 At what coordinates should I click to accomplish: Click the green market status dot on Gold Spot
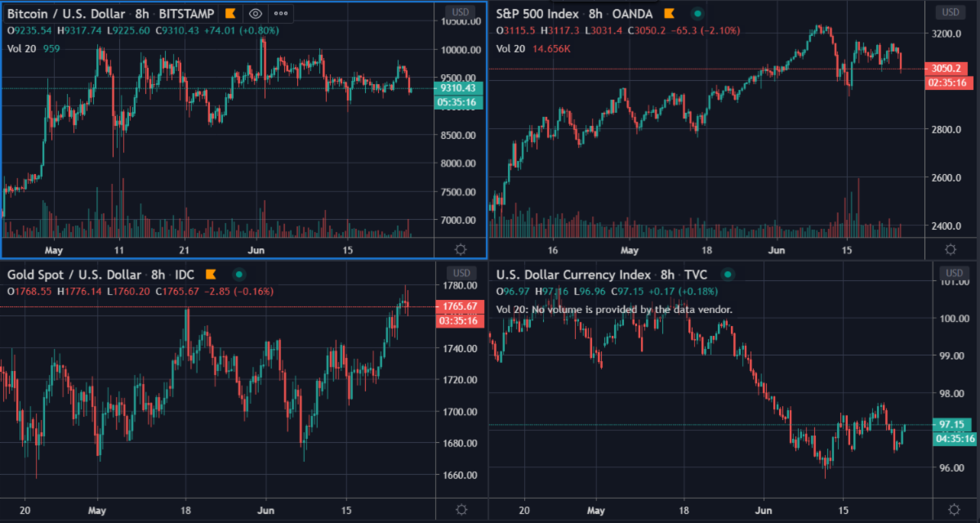click(238, 275)
